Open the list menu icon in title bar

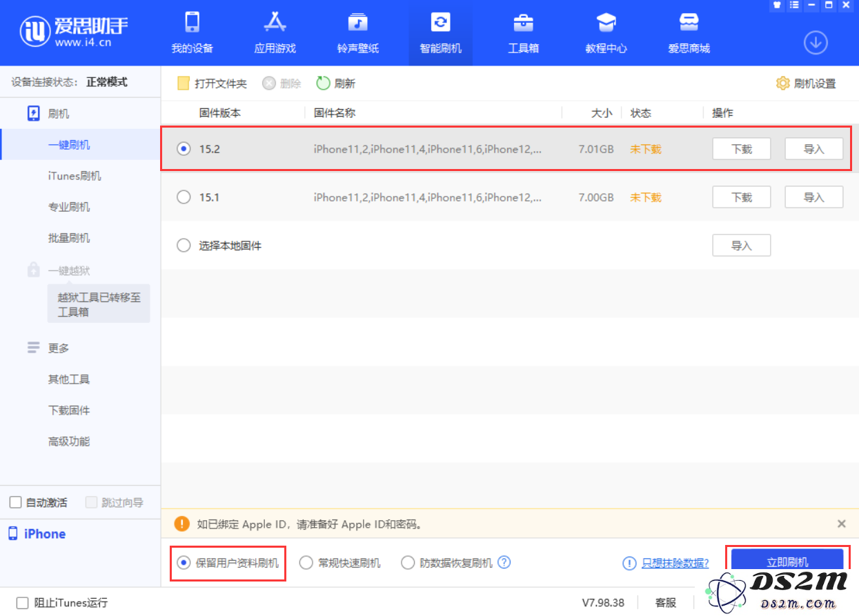(x=794, y=5)
